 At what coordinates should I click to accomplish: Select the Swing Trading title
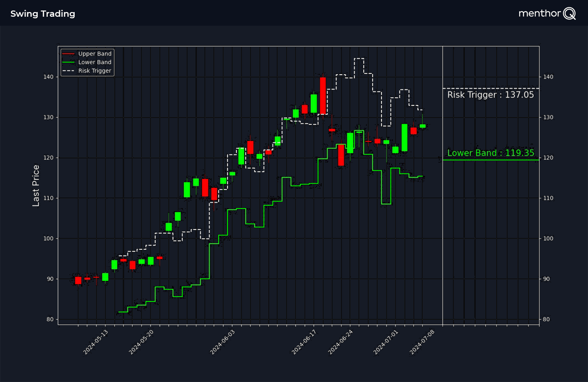click(43, 14)
